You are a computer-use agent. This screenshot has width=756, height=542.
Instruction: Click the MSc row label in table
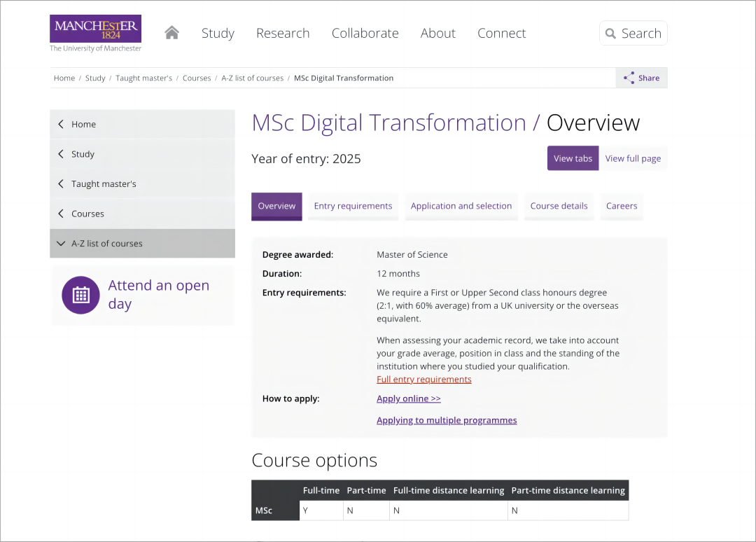(x=264, y=510)
